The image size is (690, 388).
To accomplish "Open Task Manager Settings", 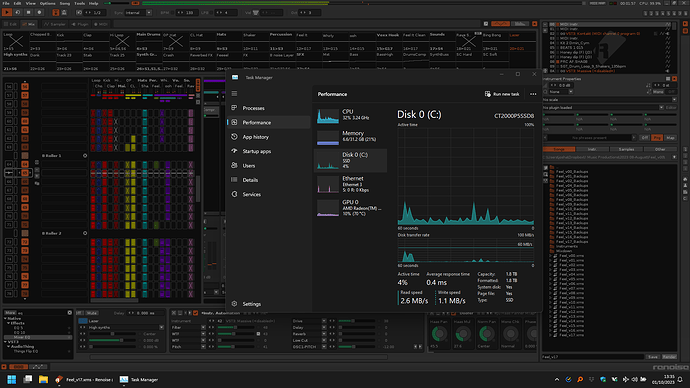I will pos(247,304).
